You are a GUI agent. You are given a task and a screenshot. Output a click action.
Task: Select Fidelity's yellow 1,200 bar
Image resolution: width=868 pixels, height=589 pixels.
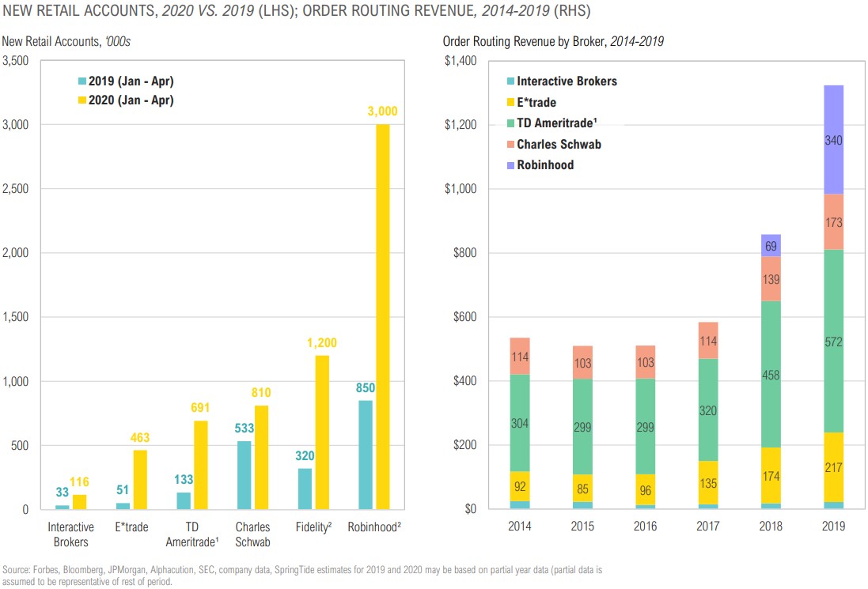click(322, 432)
